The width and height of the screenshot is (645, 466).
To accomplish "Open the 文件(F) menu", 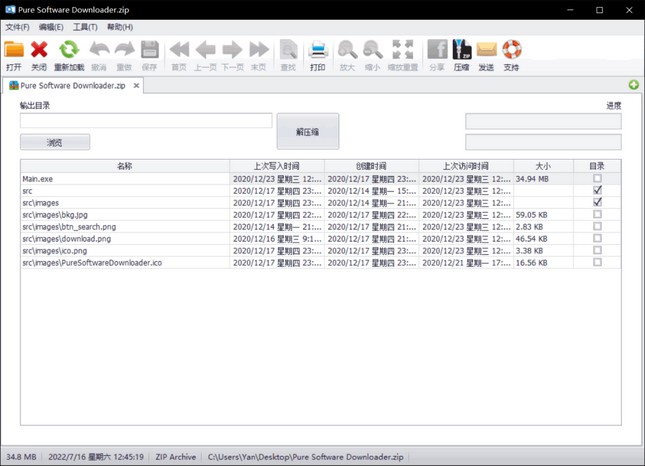I will [x=17, y=27].
